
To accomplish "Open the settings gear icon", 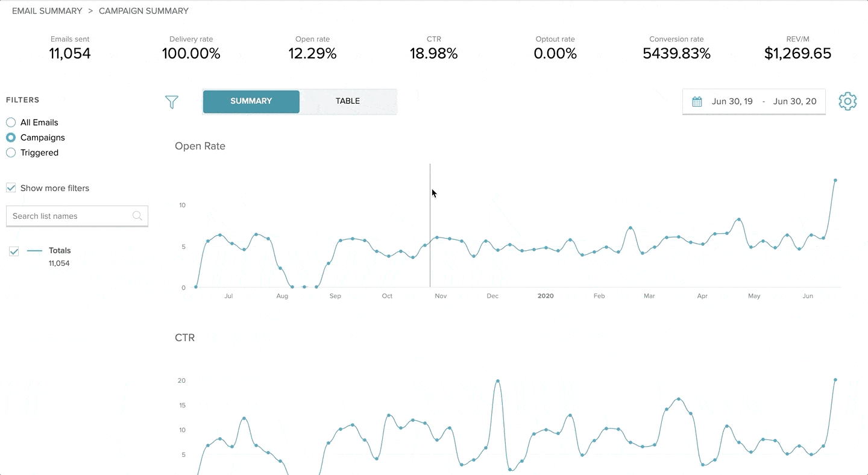I will click(x=848, y=101).
